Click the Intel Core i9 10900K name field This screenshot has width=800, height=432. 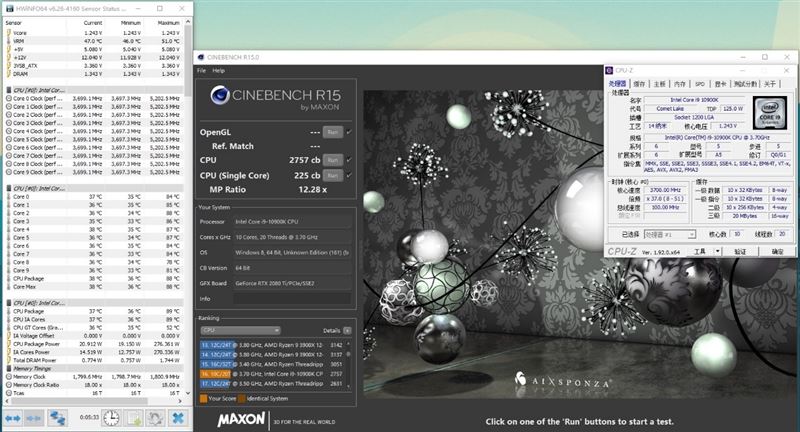[694, 100]
